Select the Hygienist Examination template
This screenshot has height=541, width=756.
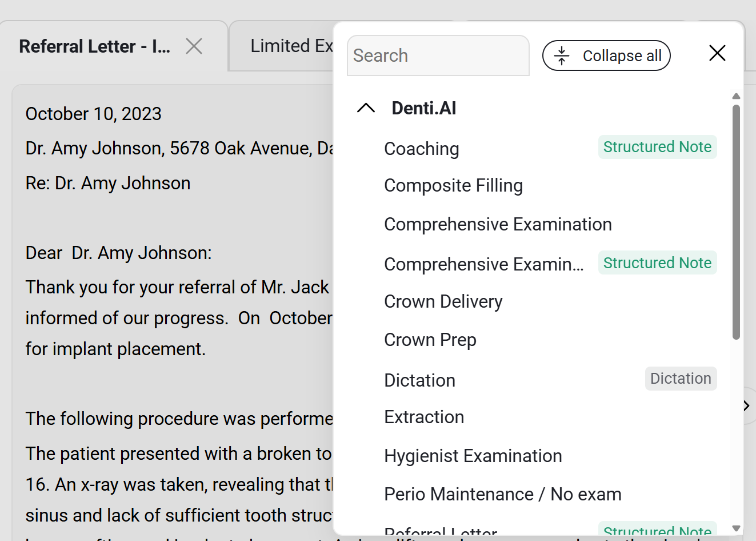point(473,456)
